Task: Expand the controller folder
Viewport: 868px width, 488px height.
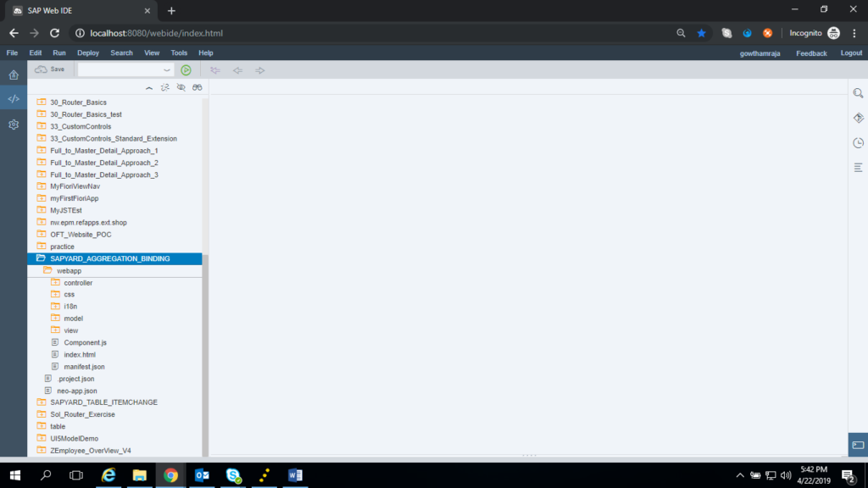Action: [x=55, y=282]
